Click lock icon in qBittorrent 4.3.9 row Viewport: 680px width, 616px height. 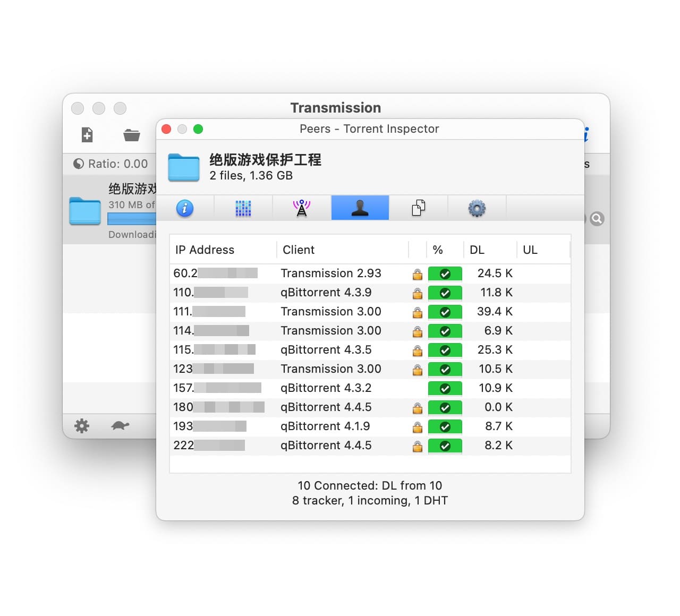(418, 293)
